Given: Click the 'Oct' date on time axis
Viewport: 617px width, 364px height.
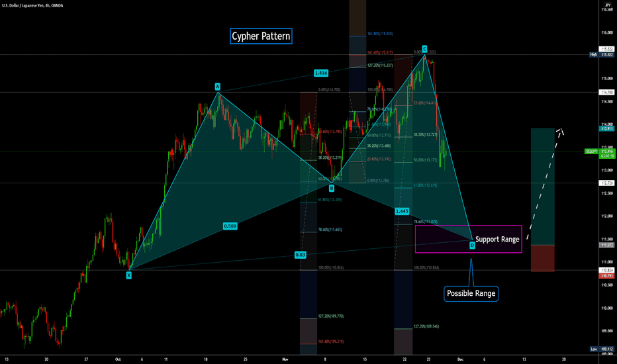Looking at the screenshot, I should click(x=118, y=359).
